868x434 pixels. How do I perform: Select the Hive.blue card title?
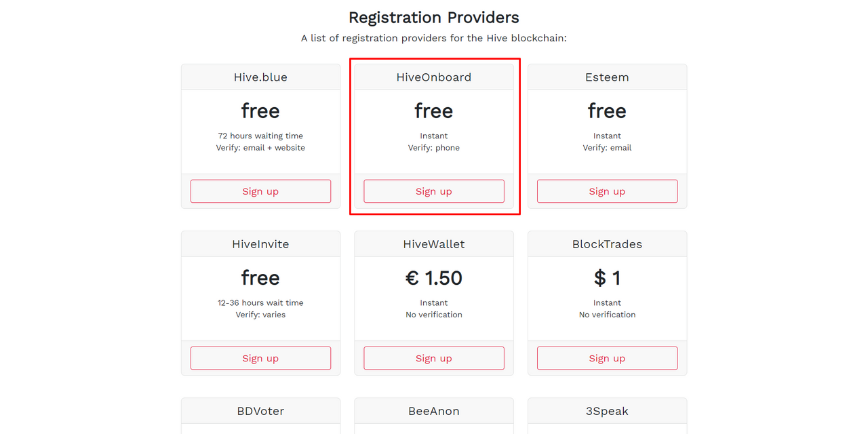260,77
